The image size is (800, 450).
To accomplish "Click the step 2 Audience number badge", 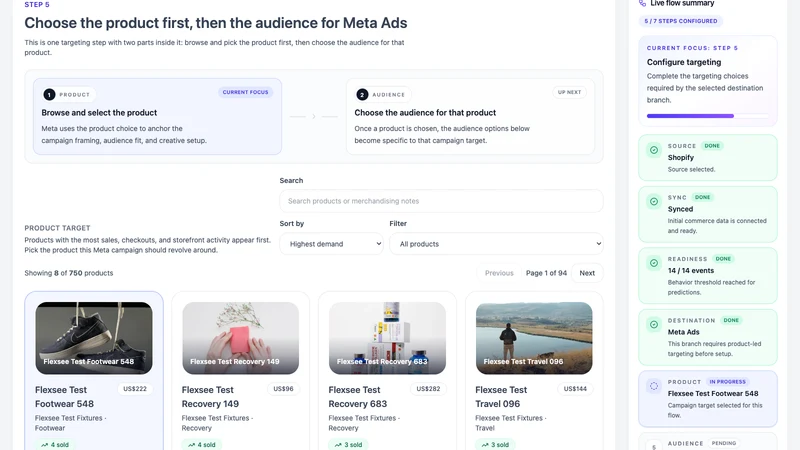I will click(x=362, y=94).
